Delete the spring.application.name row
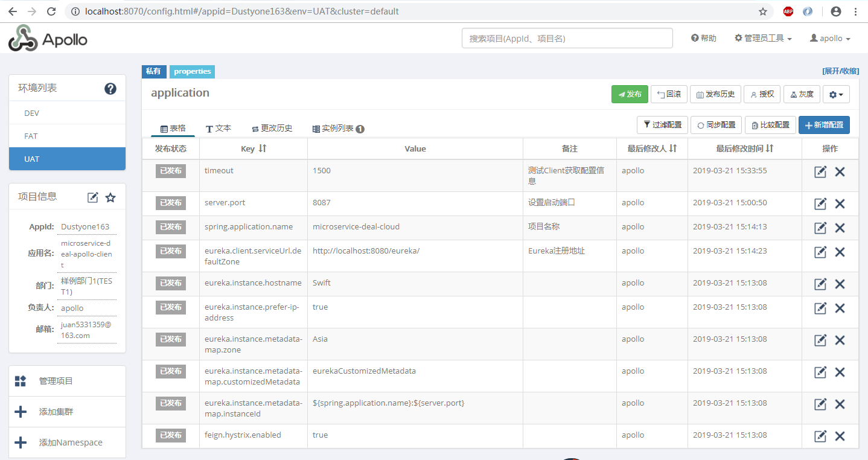Image resolution: width=868 pixels, height=460 pixels. pos(840,228)
